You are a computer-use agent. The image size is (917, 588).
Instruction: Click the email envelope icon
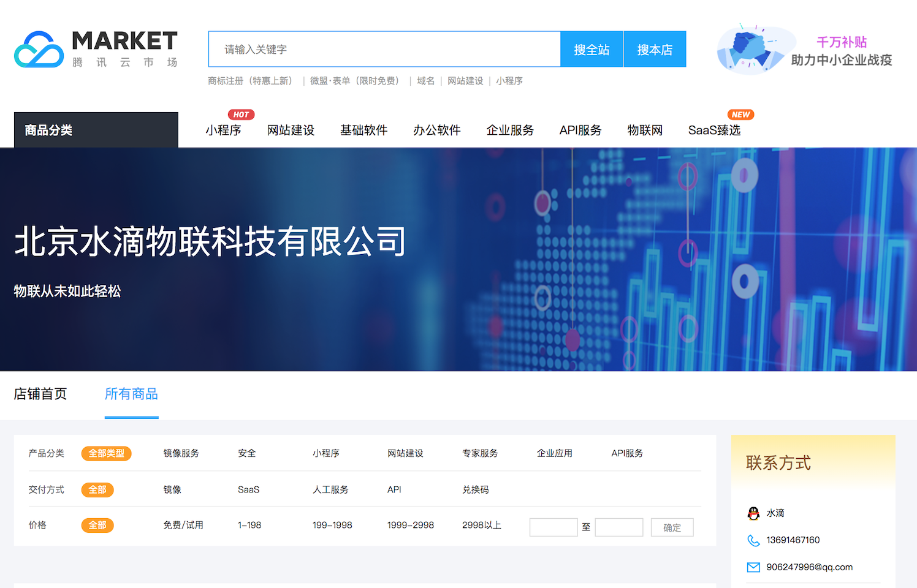click(x=753, y=567)
